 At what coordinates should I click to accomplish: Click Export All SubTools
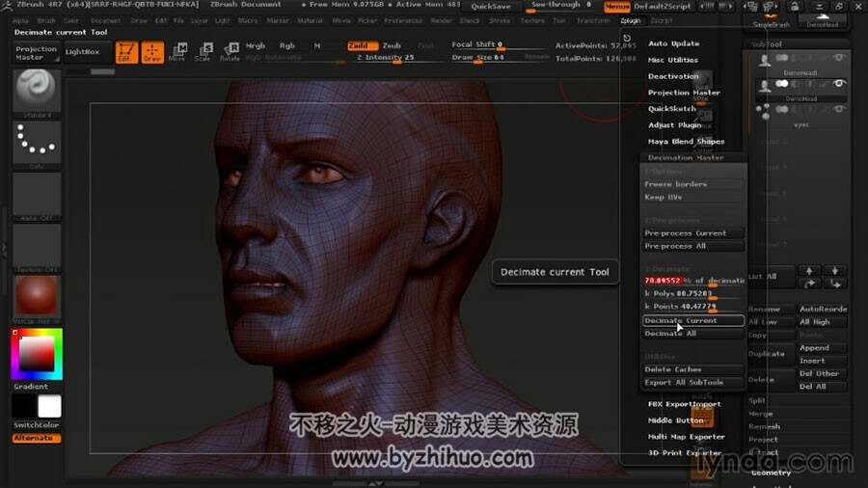(693, 382)
